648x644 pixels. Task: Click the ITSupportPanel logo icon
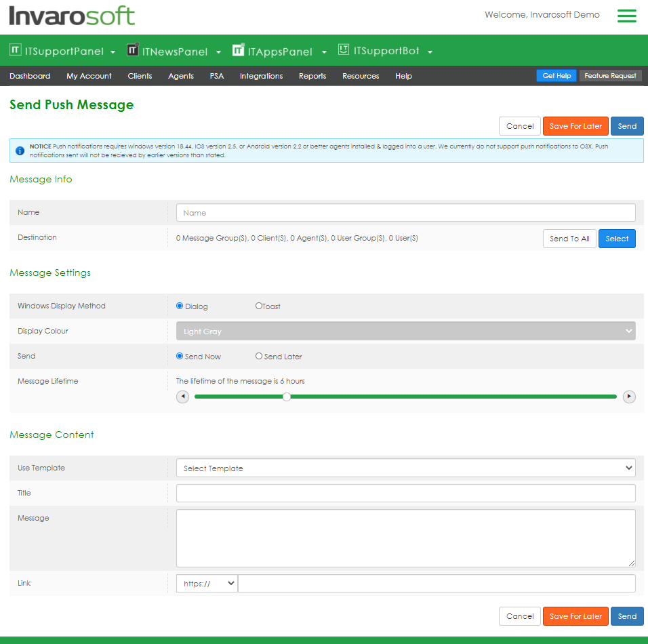(x=16, y=50)
